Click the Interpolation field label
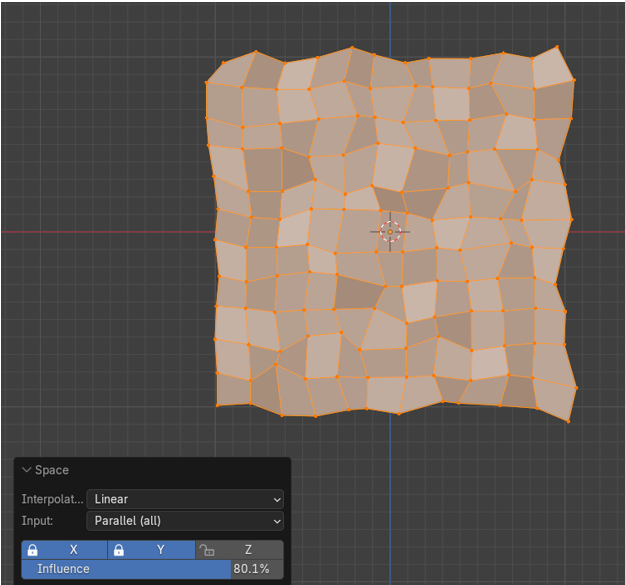 point(52,499)
